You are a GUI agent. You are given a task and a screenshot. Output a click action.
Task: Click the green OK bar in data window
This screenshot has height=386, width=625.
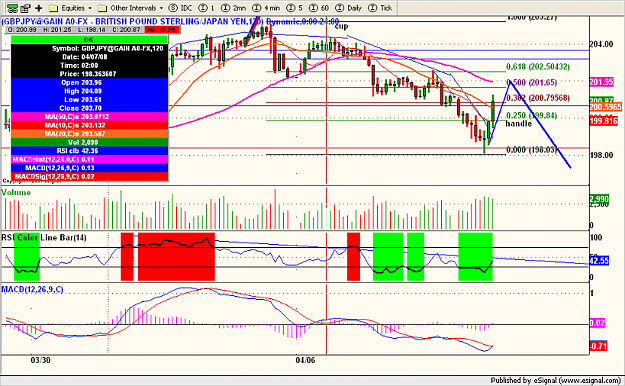click(x=89, y=40)
